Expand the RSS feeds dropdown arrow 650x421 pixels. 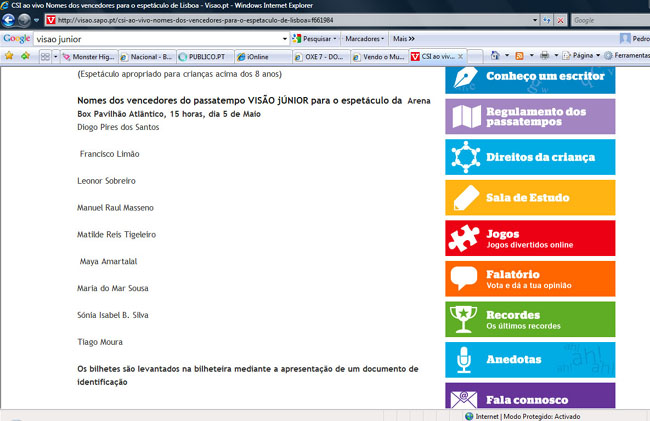click(531, 55)
